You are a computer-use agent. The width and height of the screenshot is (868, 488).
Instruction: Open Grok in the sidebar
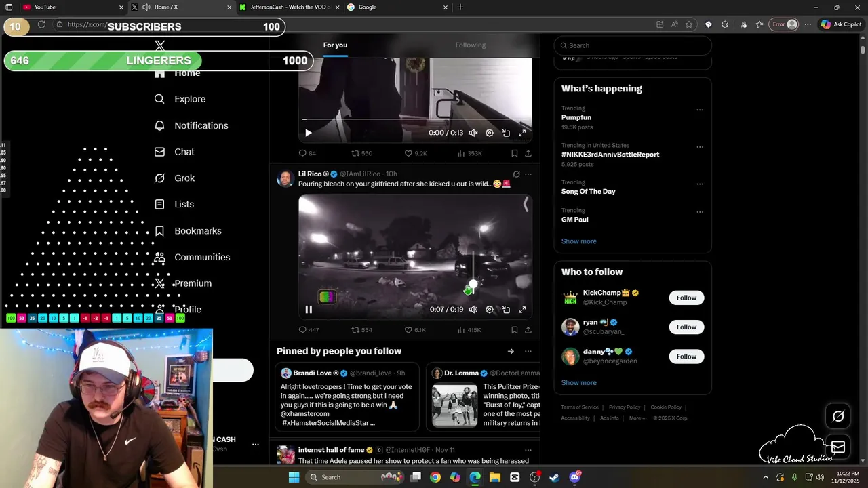pyautogui.click(x=174, y=178)
